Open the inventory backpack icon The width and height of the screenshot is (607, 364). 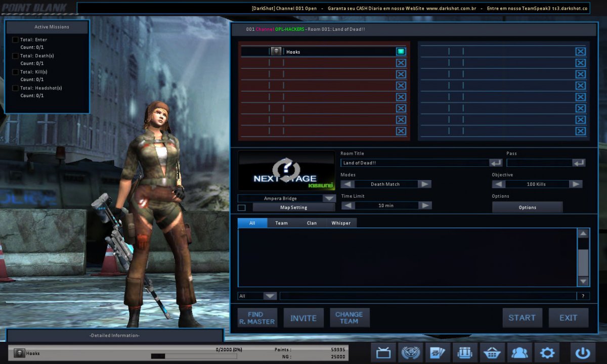click(465, 352)
